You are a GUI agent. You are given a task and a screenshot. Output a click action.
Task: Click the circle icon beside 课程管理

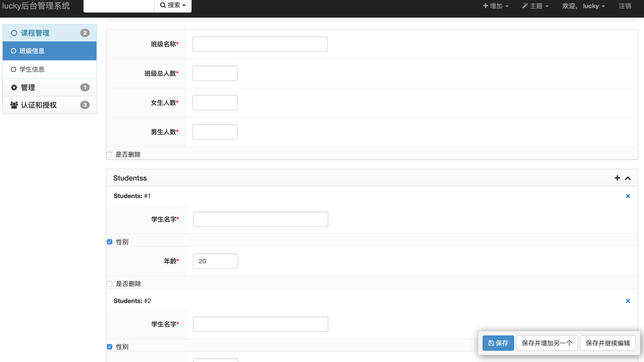point(14,33)
